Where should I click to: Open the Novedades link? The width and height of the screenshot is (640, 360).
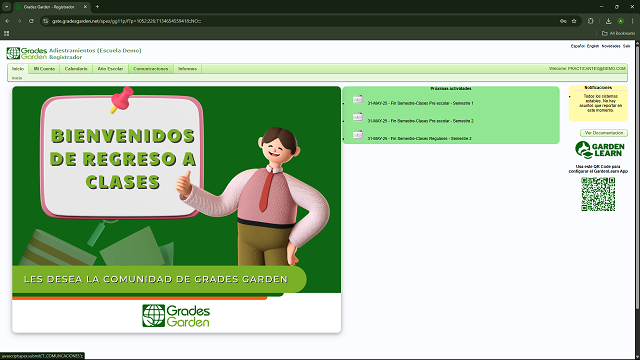611,46
